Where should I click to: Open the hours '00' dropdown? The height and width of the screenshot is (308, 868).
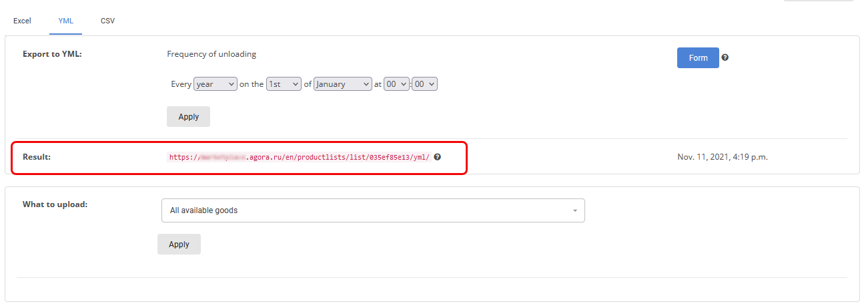point(397,84)
